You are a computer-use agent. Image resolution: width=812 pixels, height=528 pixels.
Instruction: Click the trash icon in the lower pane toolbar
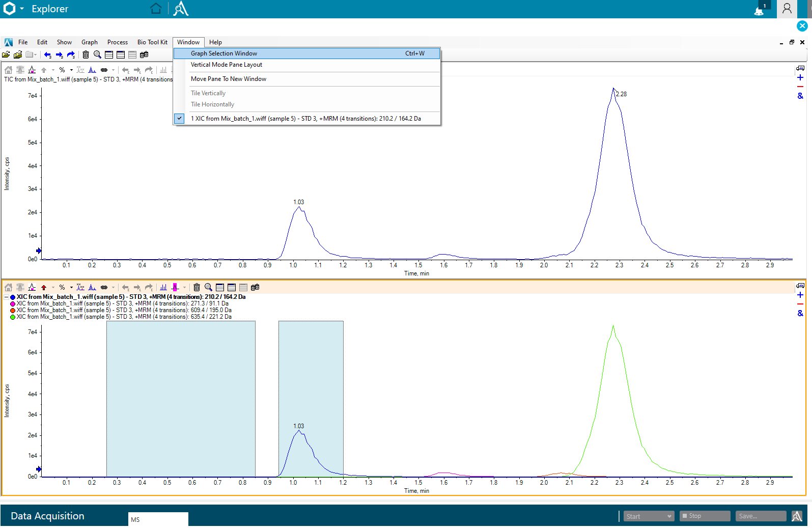[197, 287]
